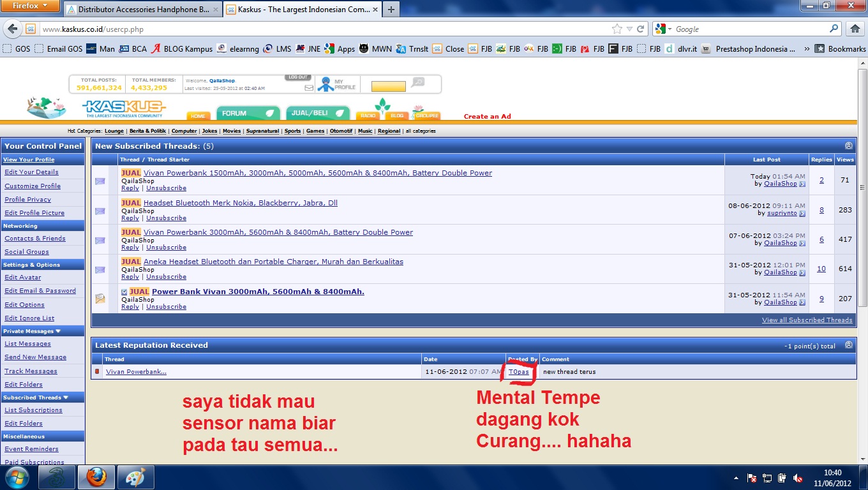Click the Firefox taskbar icon
Image resolution: width=868 pixels, height=490 pixels.
point(96,477)
